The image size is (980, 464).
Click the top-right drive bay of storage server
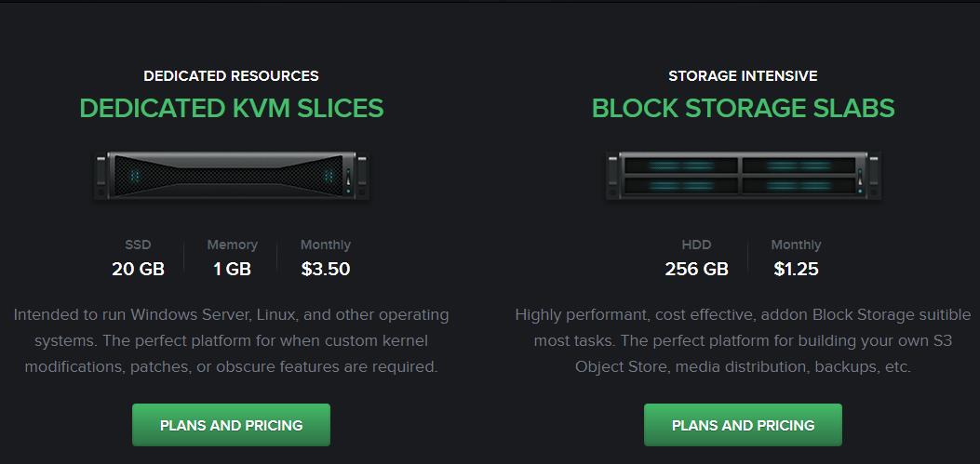tap(799, 166)
